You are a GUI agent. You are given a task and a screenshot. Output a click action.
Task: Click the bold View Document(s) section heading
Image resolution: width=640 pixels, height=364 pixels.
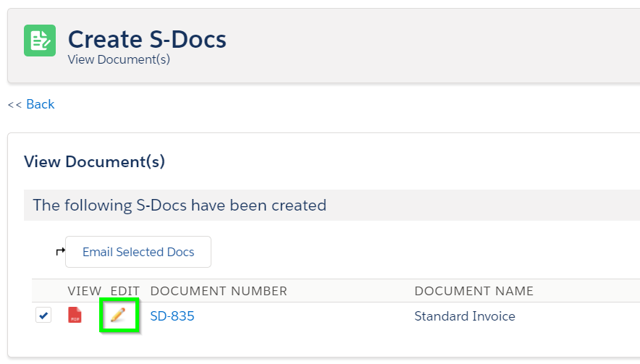[94, 161]
